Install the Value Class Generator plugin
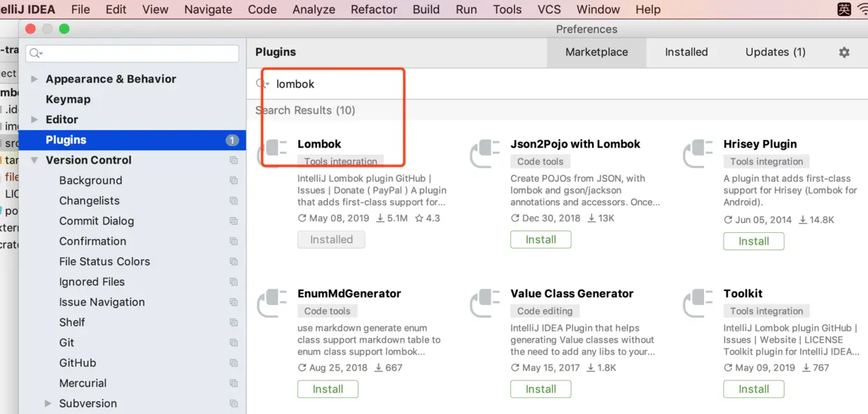The width and height of the screenshot is (868, 414). tap(540, 389)
